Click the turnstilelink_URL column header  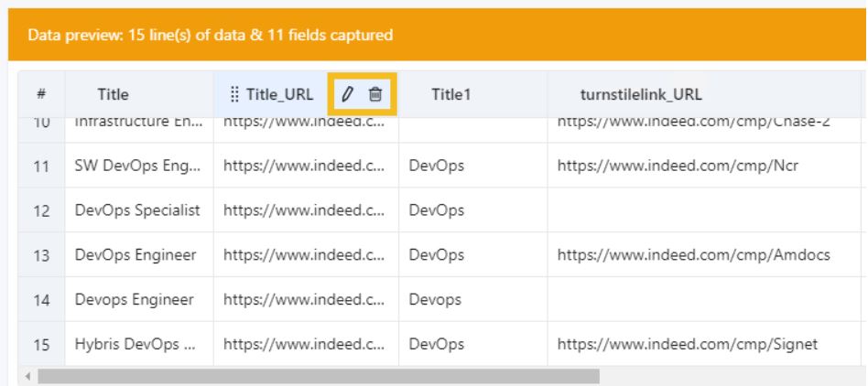[641, 93]
